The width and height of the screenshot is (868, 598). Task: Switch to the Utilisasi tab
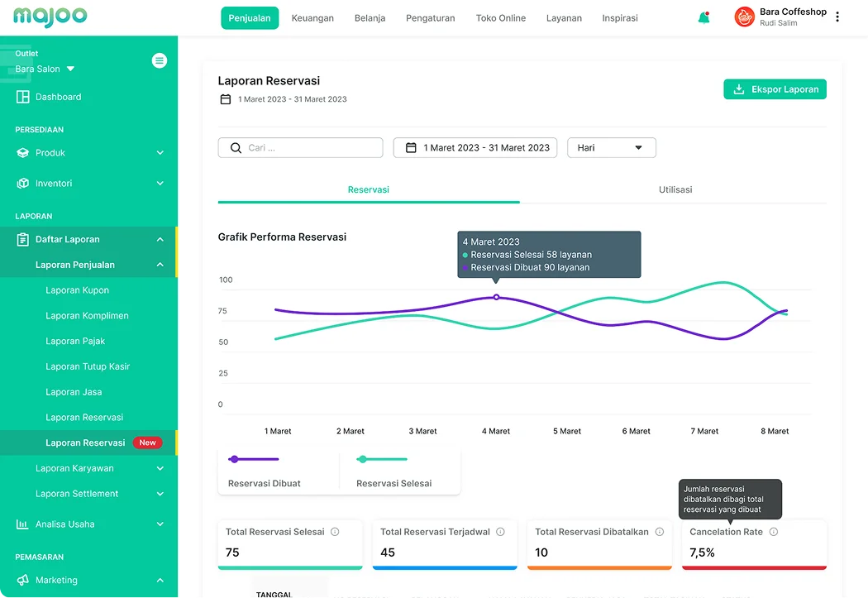point(675,189)
